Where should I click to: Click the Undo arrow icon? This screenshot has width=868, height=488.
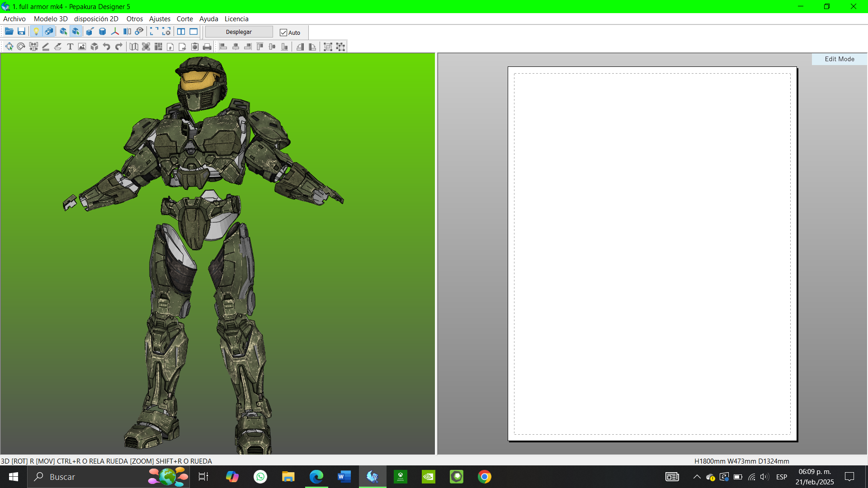[x=107, y=47]
